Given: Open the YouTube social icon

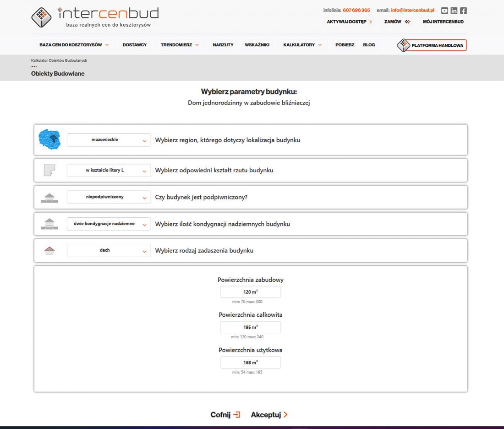Looking at the screenshot, I should click(444, 11).
